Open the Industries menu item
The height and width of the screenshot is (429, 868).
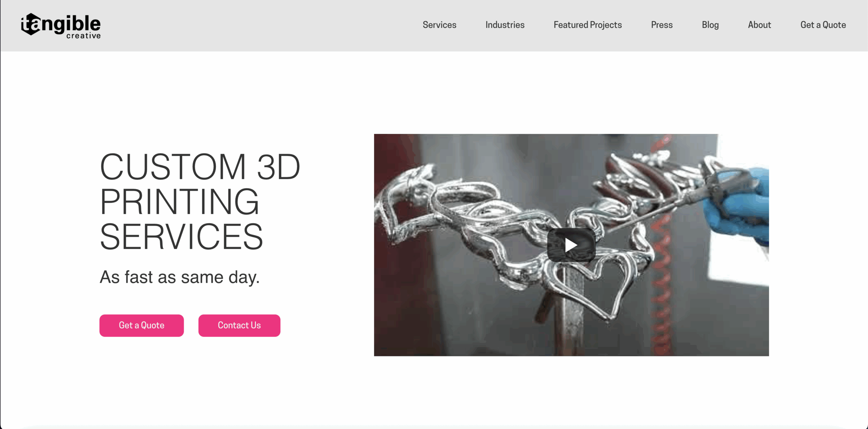coord(505,25)
